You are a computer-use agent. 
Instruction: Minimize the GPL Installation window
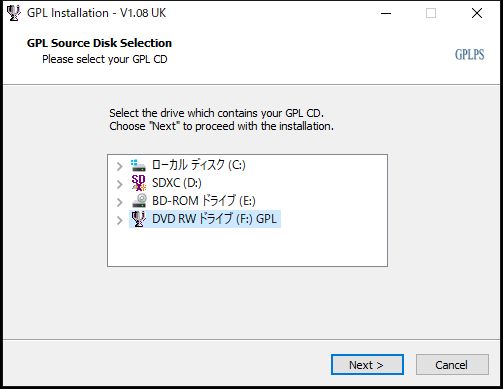pos(386,13)
